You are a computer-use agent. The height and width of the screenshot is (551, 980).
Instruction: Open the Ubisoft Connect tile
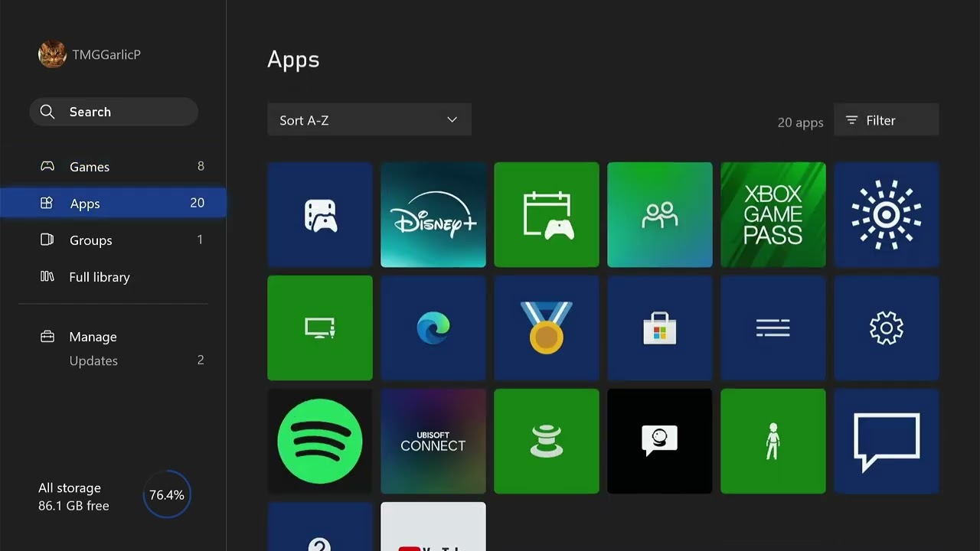click(x=433, y=442)
